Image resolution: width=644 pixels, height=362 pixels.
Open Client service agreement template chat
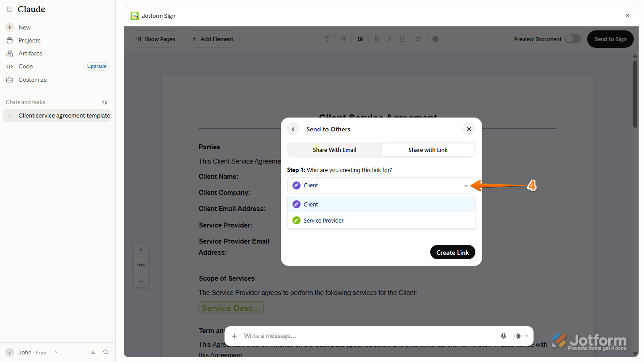pos(57,115)
